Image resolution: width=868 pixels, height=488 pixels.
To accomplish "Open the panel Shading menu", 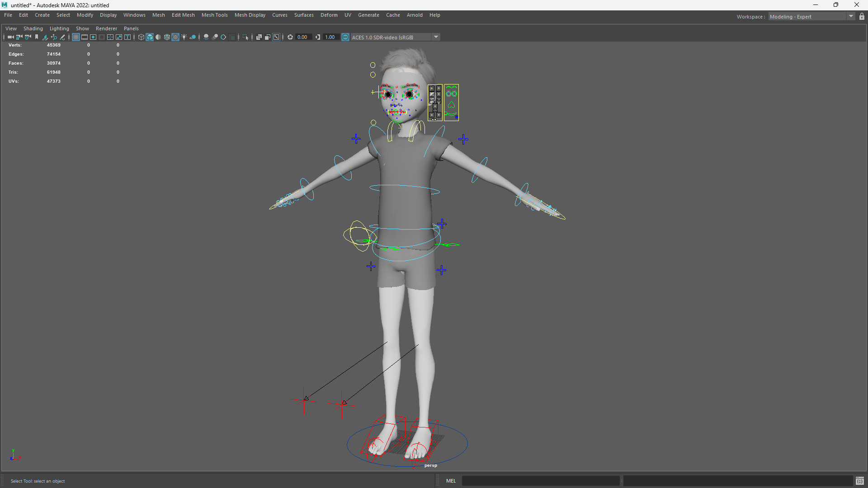I will point(33,28).
